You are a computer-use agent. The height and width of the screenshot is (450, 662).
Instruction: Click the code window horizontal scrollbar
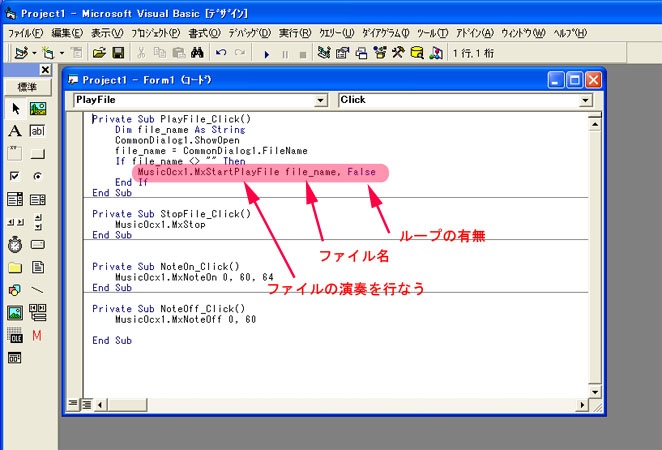(330, 404)
